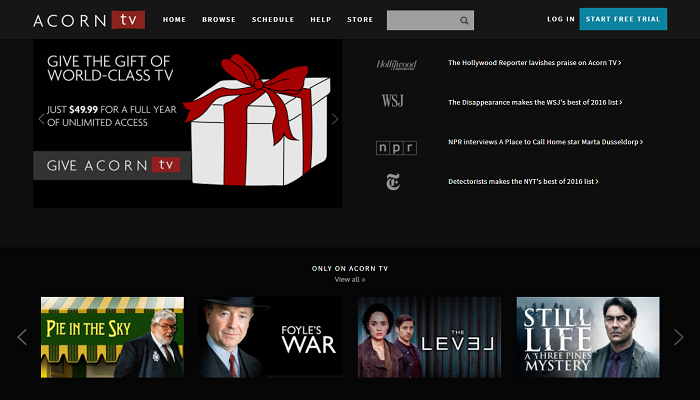700x400 pixels.
Task: Open the Store menu item
Action: [x=360, y=20]
